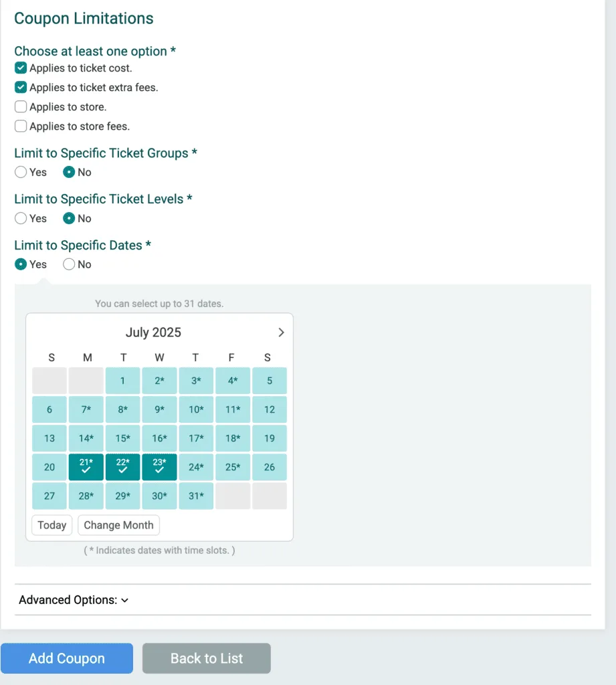The width and height of the screenshot is (616, 685).
Task: Pick July 15 date cell
Action: (x=122, y=438)
